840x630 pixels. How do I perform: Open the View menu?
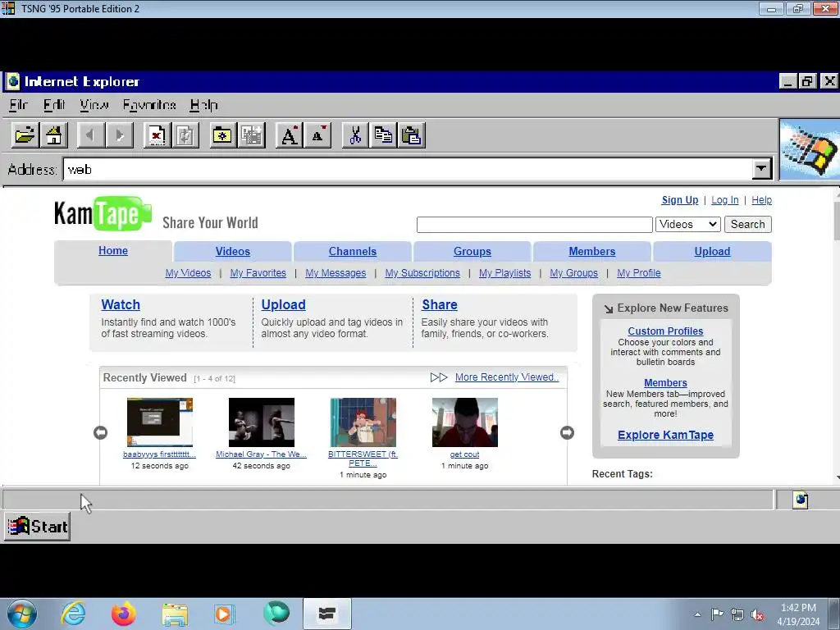point(94,105)
